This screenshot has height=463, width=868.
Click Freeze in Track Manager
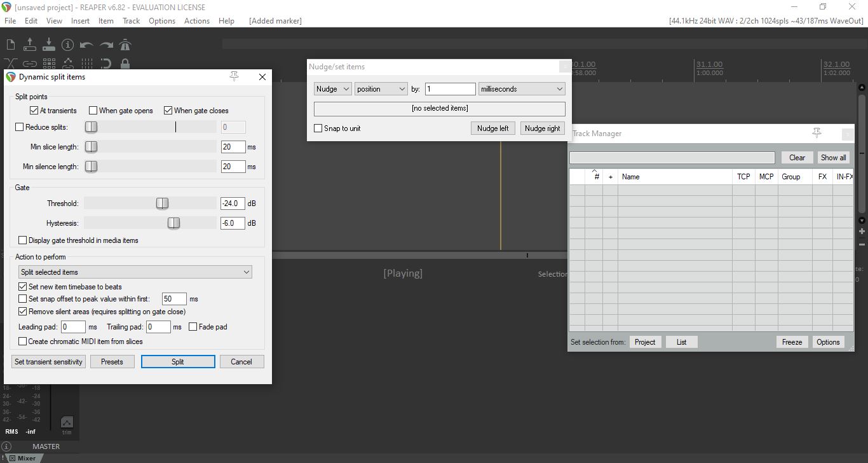tap(792, 342)
